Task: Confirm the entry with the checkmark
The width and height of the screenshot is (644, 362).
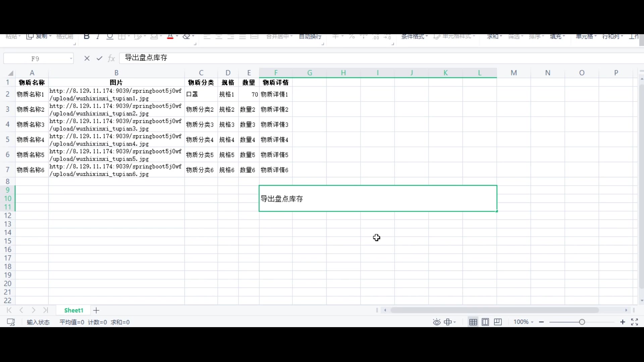Action: pyautogui.click(x=99, y=58)
